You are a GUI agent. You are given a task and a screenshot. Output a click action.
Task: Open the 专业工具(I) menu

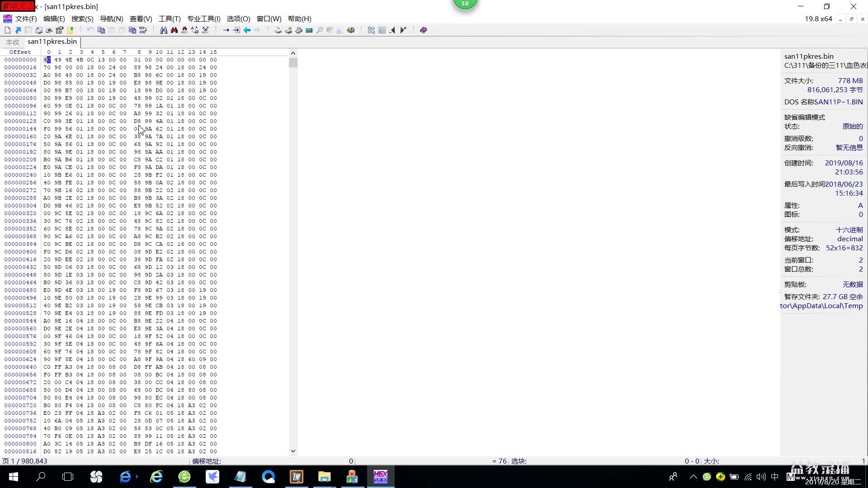click(203, 19)
